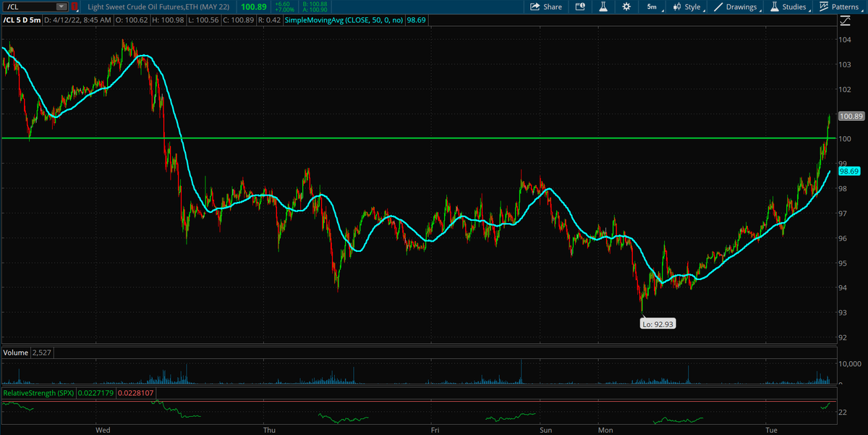
Task: Click the O: 100.62 open value
Action: [x=132, y=20]
